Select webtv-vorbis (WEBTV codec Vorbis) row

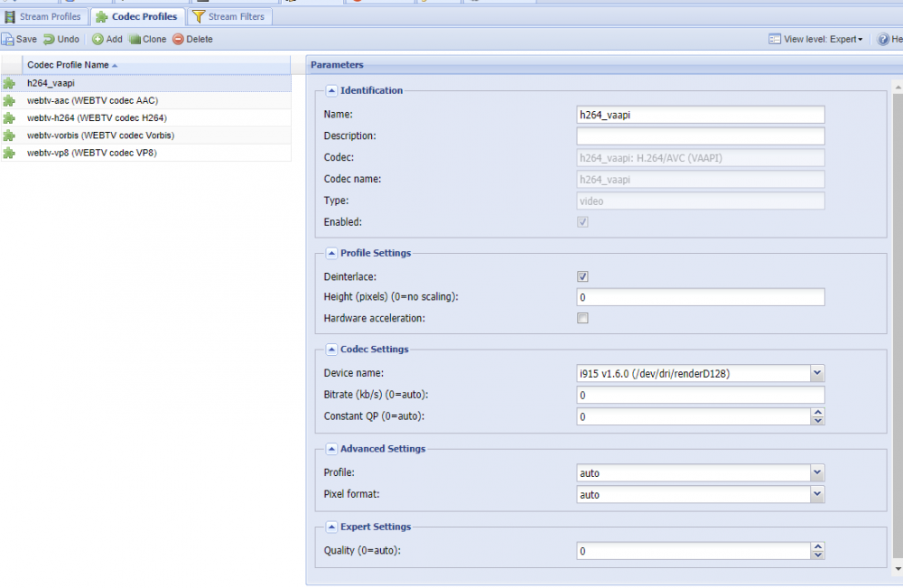[x=145, y=135]
